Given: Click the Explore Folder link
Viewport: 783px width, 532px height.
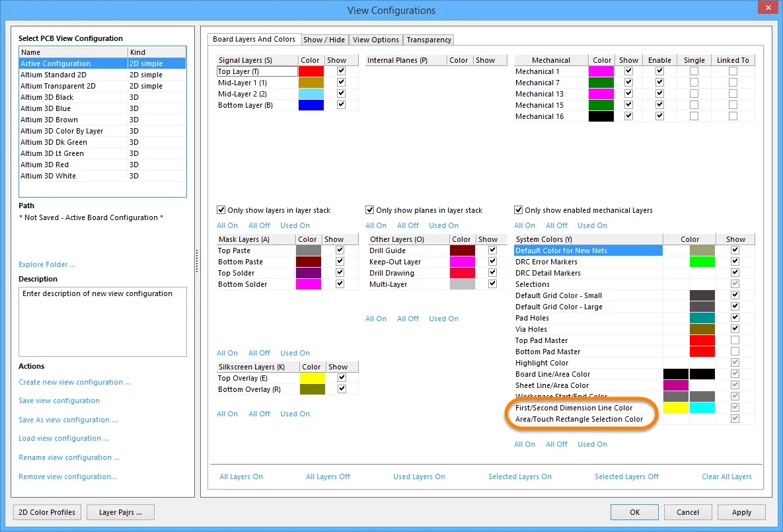Looking at the screenshot, I should 47,264.
